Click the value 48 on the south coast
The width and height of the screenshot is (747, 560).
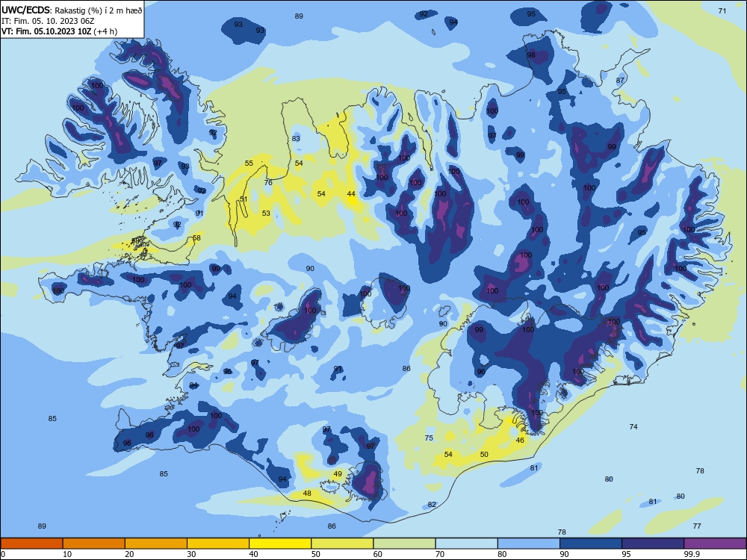[307, 494]
